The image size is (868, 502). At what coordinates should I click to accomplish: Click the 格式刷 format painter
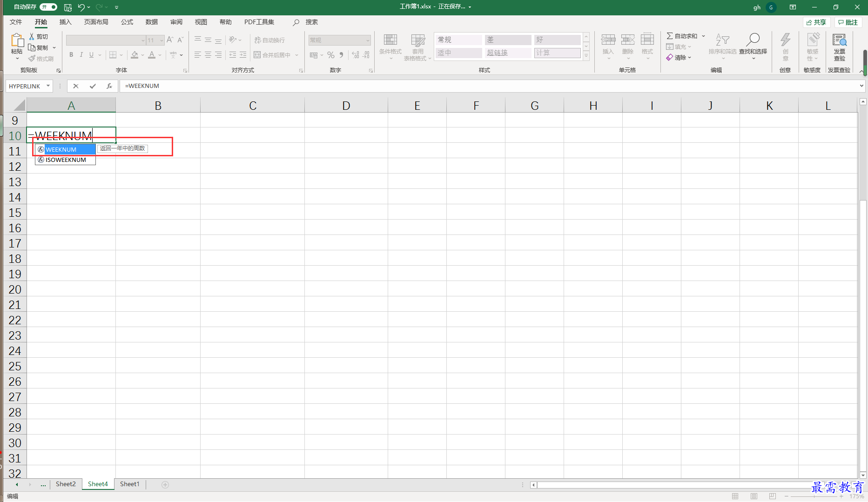coord(41,59)
